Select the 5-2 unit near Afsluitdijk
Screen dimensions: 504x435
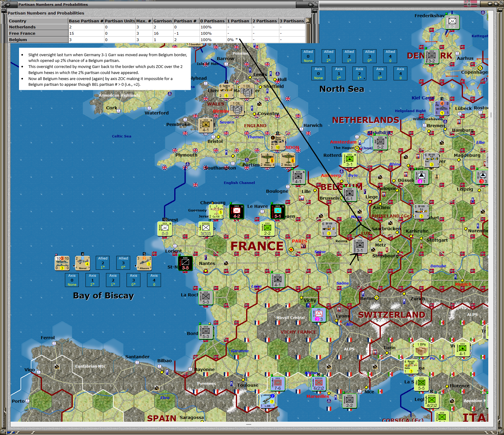pos(380,143)
